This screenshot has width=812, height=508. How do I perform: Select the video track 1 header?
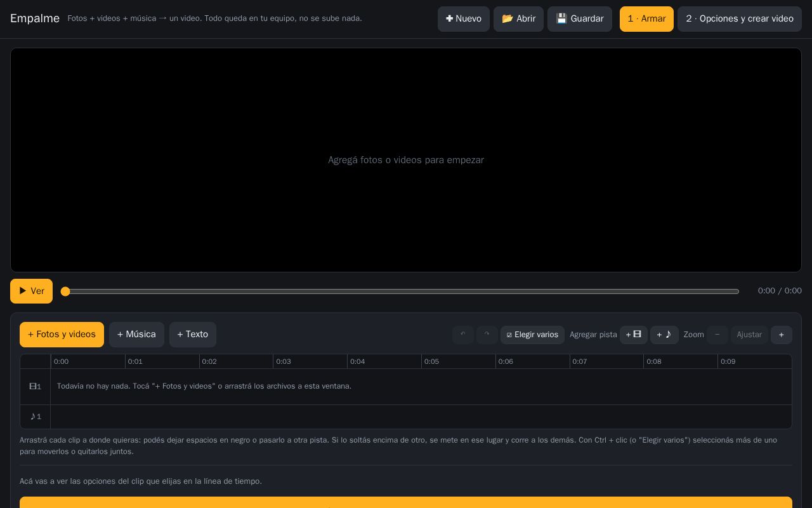[x=35, y=387]
